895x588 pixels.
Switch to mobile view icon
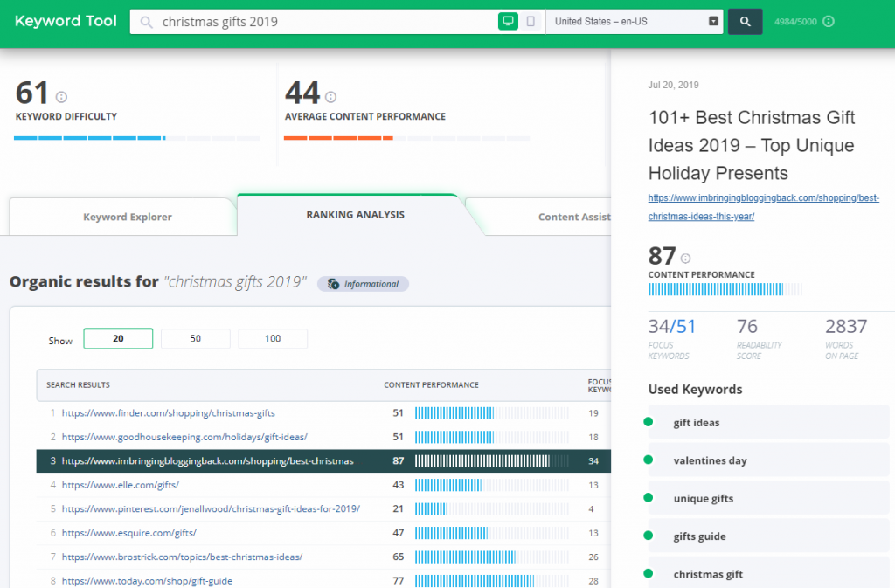(531, 20)
